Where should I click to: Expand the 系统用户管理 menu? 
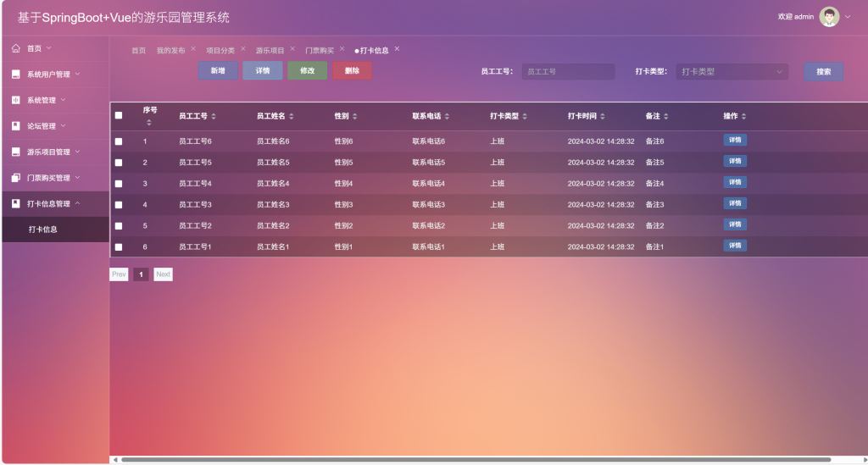[77, 74]
